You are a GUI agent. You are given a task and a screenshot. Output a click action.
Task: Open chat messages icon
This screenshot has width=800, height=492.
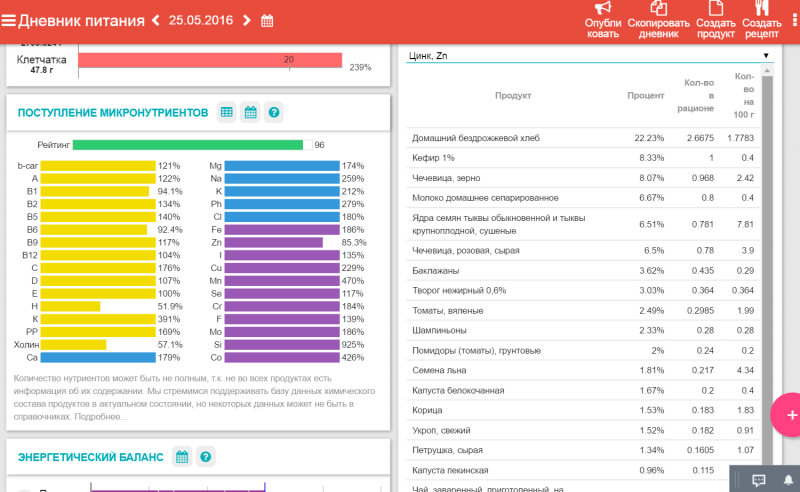point(759,480)
